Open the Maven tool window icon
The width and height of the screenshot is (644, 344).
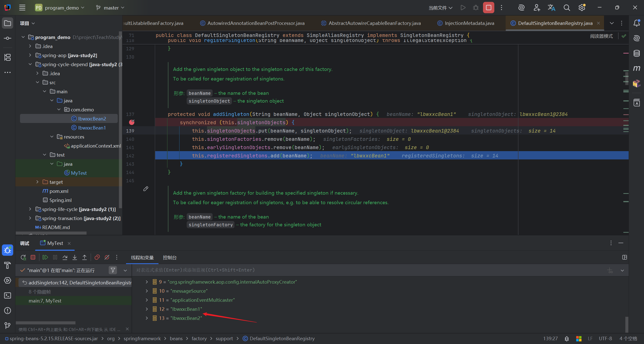pyautogui.click(x=636, y=68)
